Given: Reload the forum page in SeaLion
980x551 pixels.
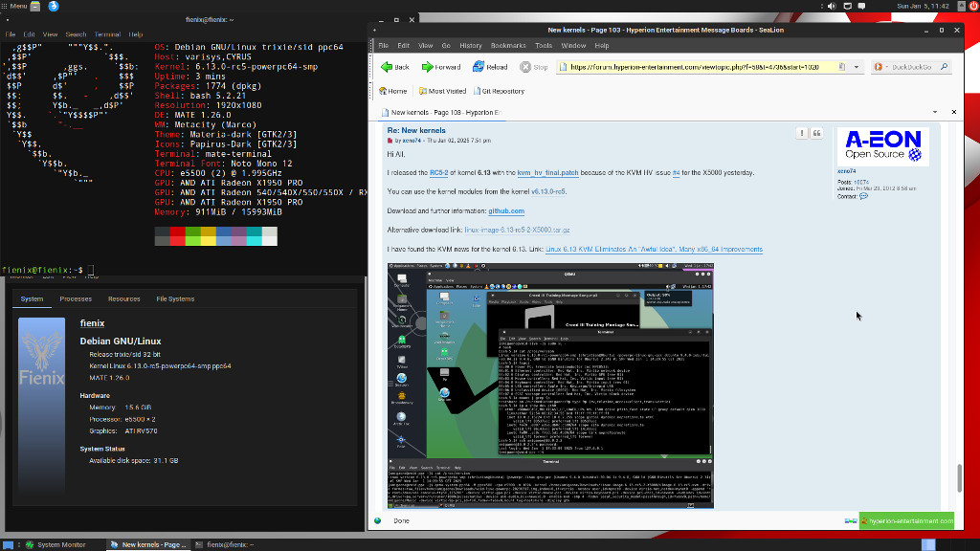Looking at the screenshot, I should click(x=490, y=67).
